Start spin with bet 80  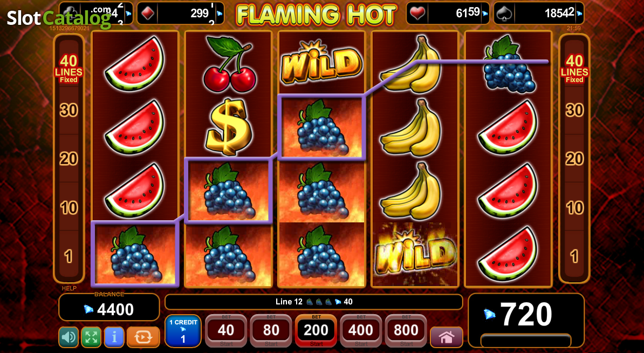(271, 331)
